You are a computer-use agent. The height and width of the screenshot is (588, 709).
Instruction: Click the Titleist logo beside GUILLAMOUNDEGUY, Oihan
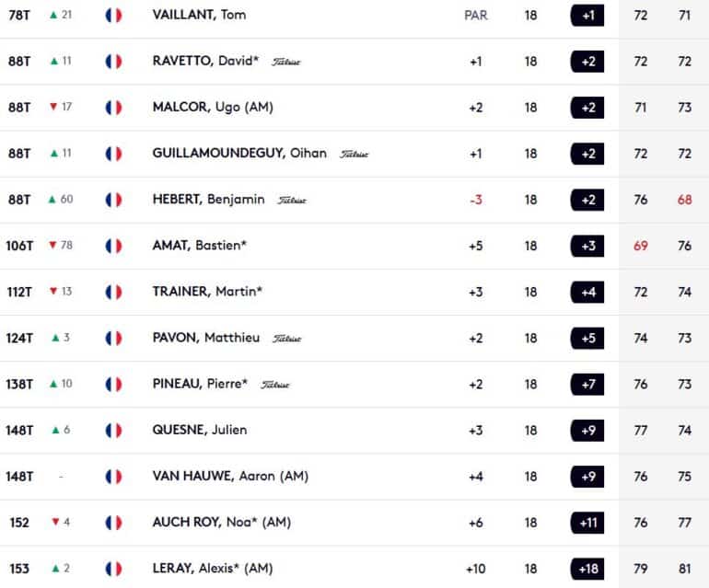tap(354, 154)
